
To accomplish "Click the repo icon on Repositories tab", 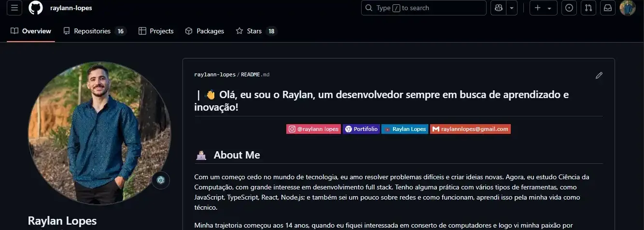I will click(67, 31).
